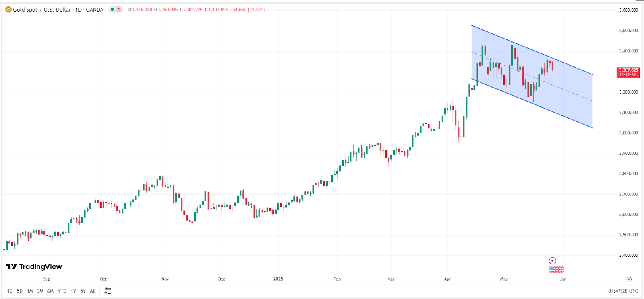
Task: Switch to the All range tab
Action: [x=92, y=291]
